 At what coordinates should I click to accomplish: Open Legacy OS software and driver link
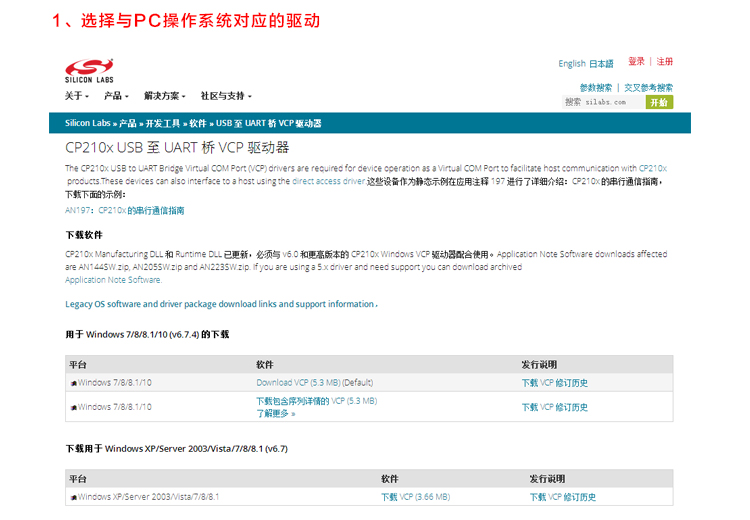click(x=221, y=304)
